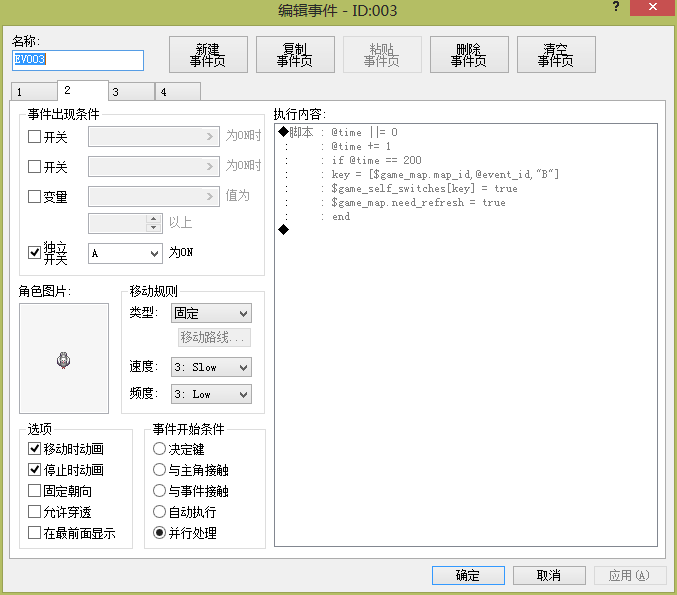Click 清空事件页 button

coord(556,54)
